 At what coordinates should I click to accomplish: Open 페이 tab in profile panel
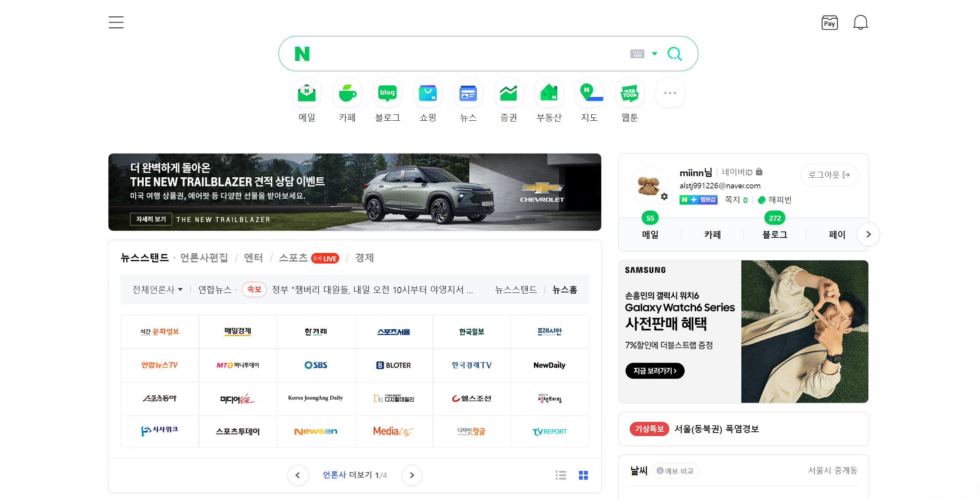[837, 235]
